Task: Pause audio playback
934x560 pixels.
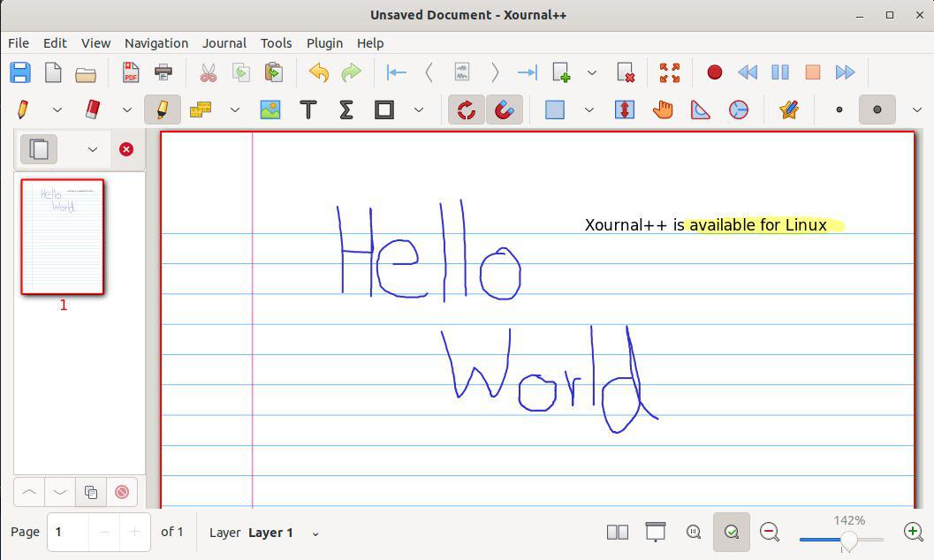Action: (x=780, y=72)
